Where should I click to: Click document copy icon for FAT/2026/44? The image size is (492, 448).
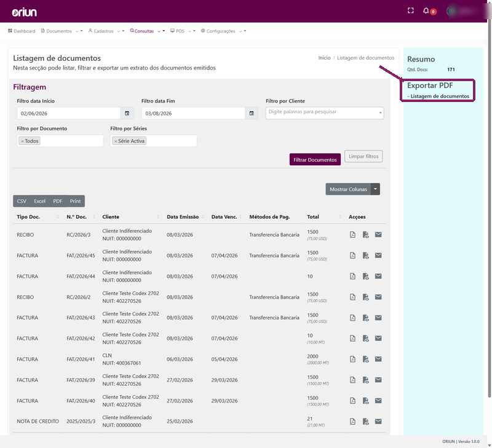365,276
